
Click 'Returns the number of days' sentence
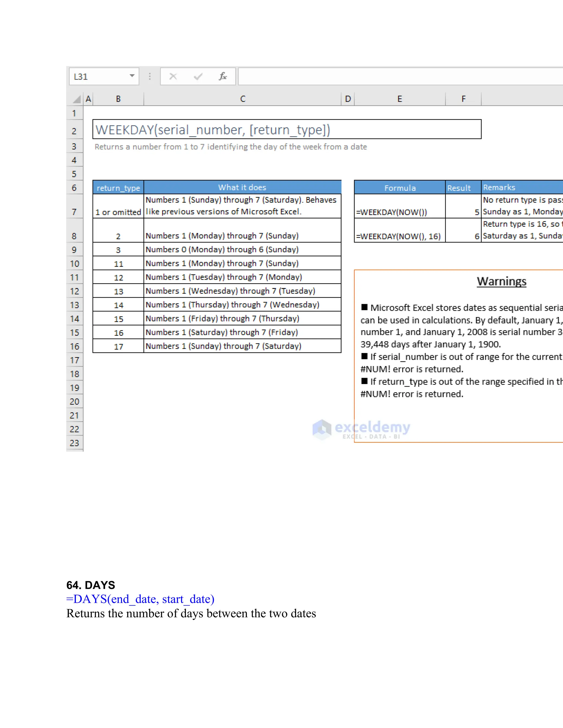tap(191, 613)
